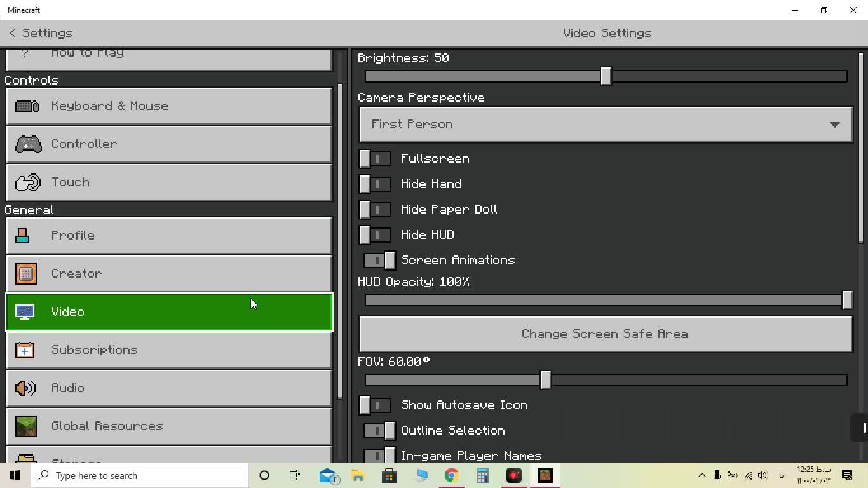Turn on Hide Hand switch

click(x=375, y=184)
